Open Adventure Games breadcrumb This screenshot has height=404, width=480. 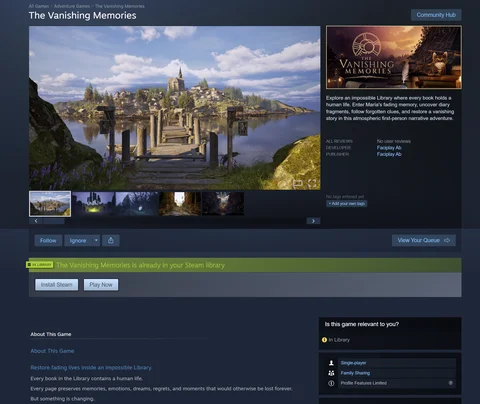72,6
